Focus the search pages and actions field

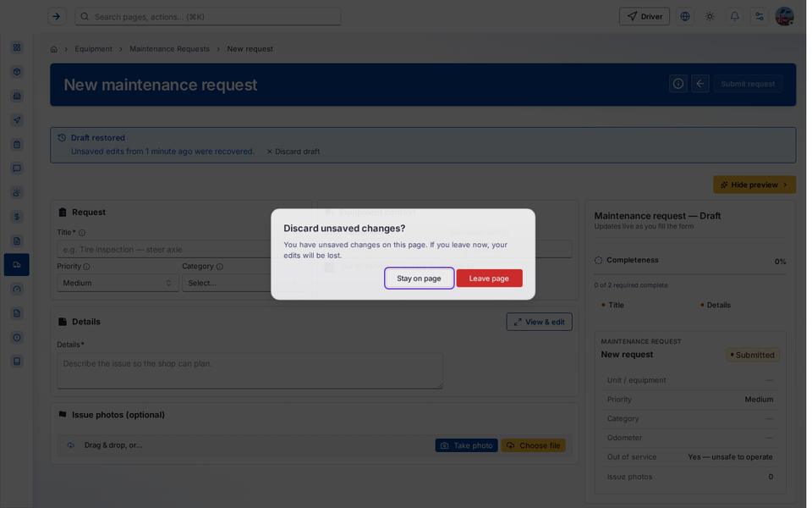coord(208,17)
